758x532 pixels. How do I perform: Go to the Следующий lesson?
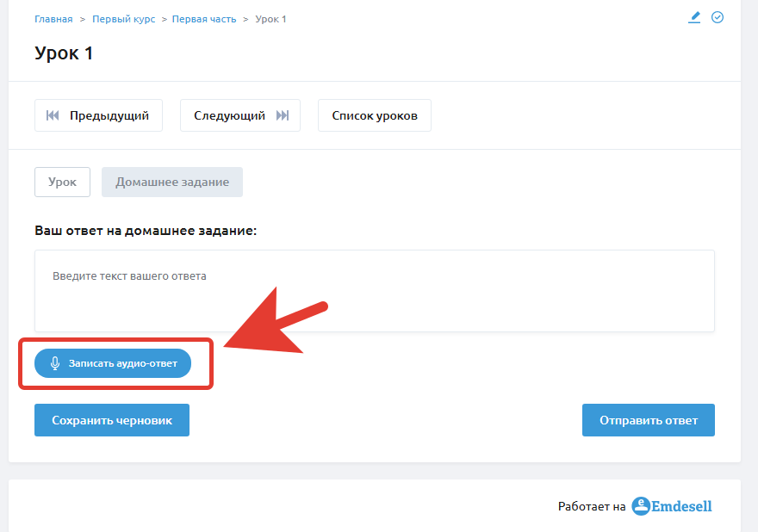click(x=240, y=115)
